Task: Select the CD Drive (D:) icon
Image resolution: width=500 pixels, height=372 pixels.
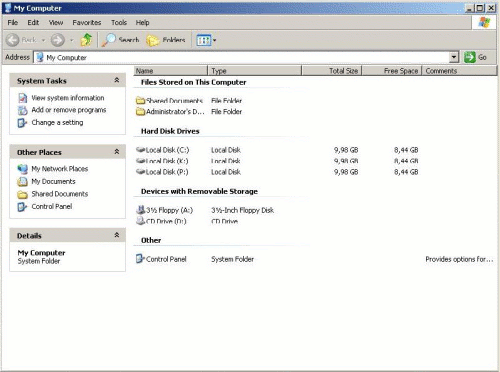Action: 141,221
